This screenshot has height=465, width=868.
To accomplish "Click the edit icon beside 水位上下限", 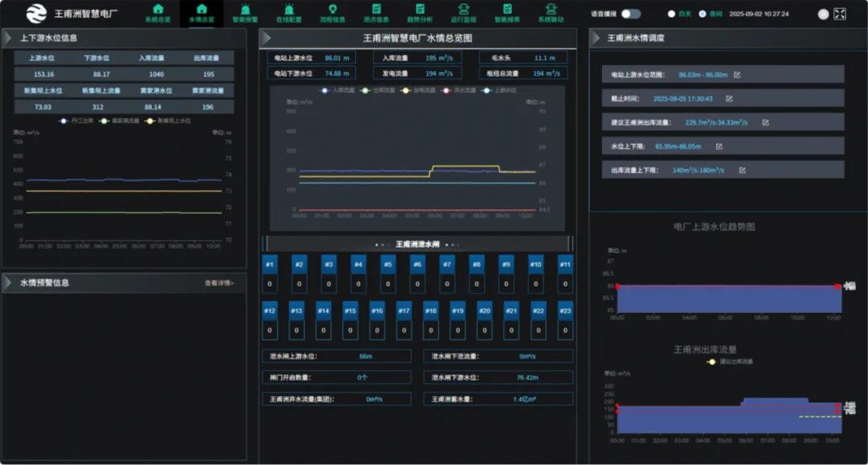I will 719,146.
